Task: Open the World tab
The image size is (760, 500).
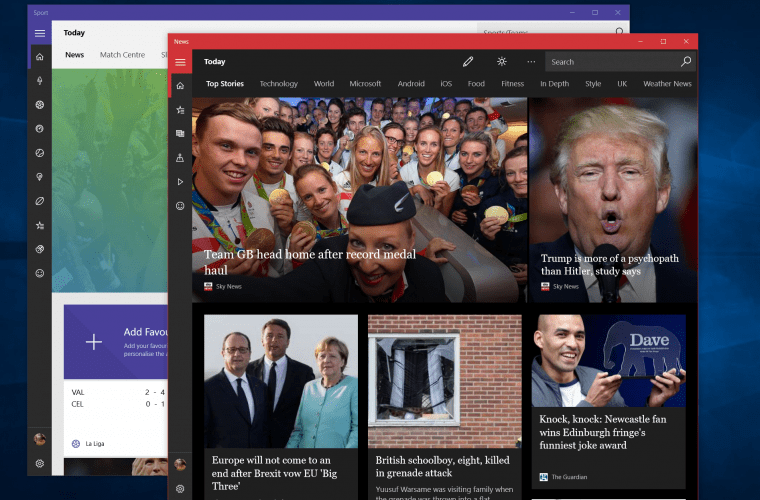Action: click(324, 83)
